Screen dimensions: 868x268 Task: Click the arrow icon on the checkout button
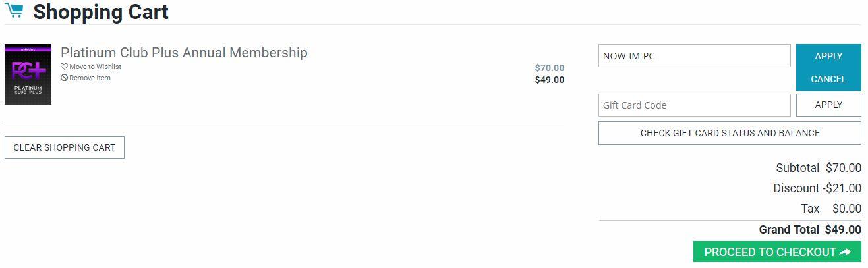click(x=846, y=252)
